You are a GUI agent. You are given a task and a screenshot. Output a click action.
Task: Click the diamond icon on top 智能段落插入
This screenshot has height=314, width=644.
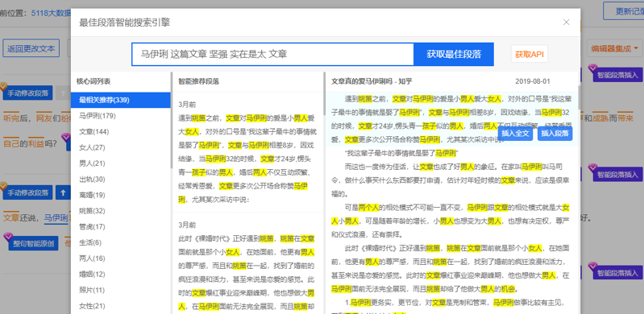pyautogui.click(x=592, y=68)
